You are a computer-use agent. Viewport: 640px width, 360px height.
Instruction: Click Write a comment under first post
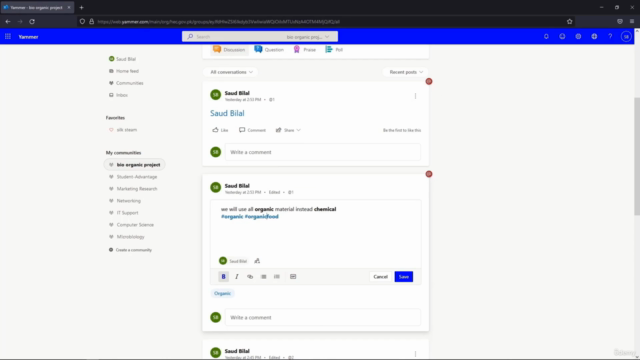tap(322, 152)
